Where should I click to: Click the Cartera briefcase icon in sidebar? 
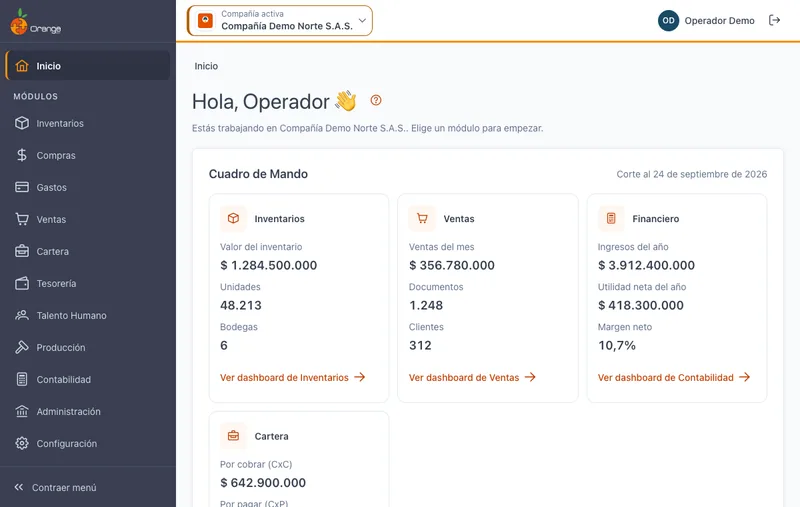click(22, 251)
